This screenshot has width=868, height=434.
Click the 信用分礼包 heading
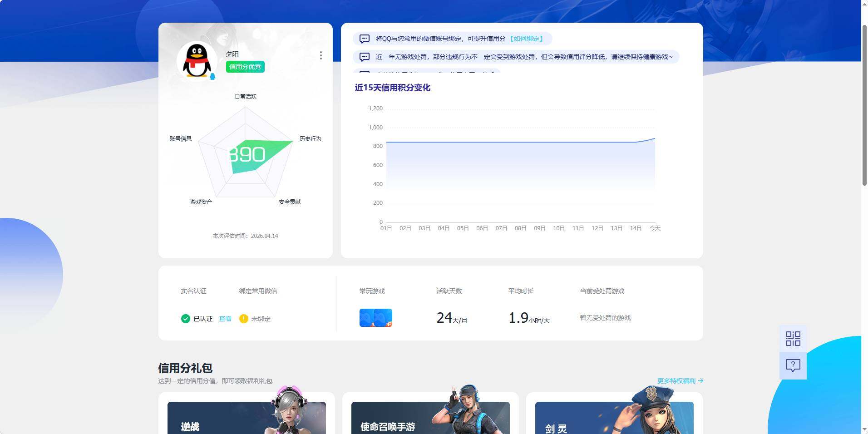(x=185, y=368)
